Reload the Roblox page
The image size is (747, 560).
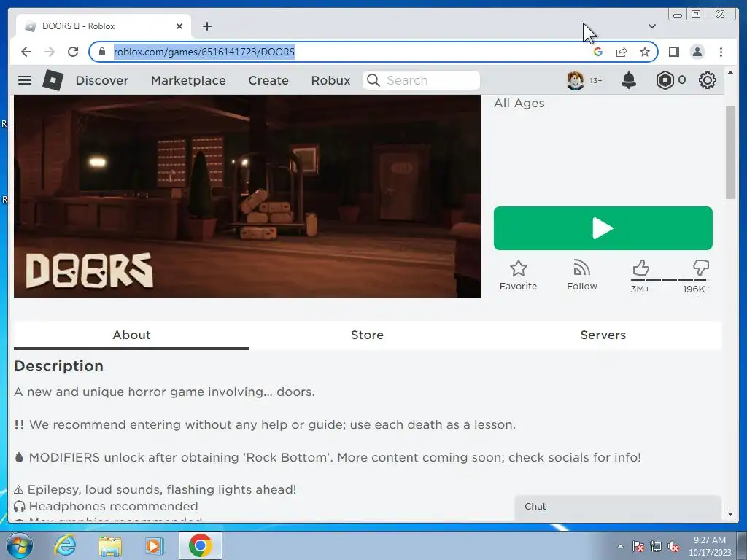pos(73,52)
